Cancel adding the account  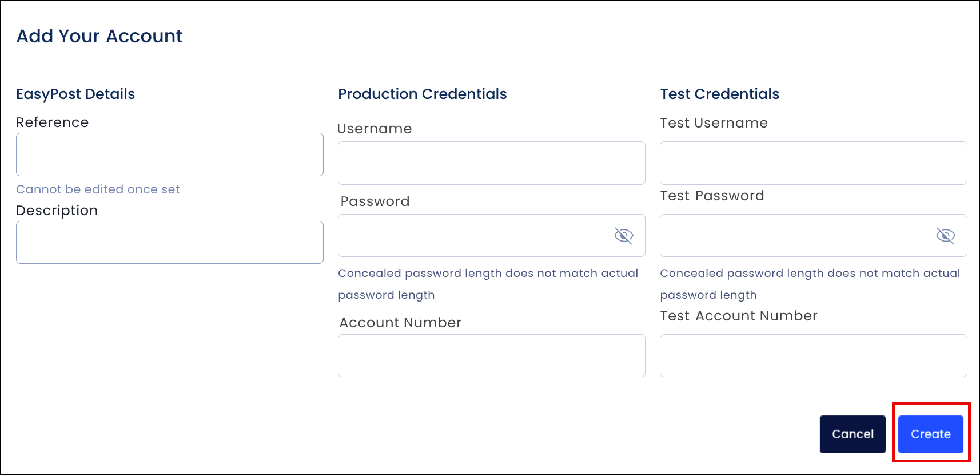tap(852, 434)
